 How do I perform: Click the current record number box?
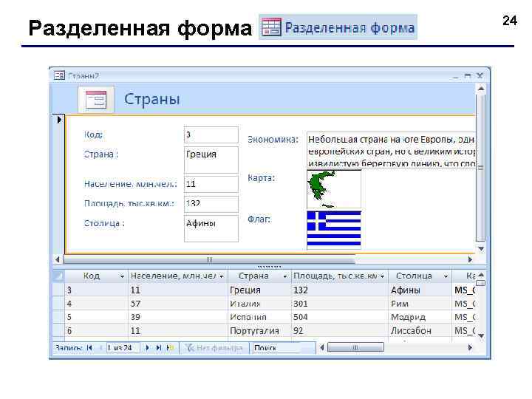123,348
